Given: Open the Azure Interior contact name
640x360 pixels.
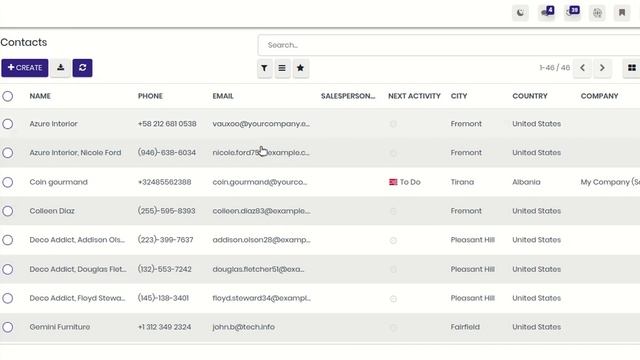Looking at the screenshot, I should pyautogui.click(x=53, y=124).
